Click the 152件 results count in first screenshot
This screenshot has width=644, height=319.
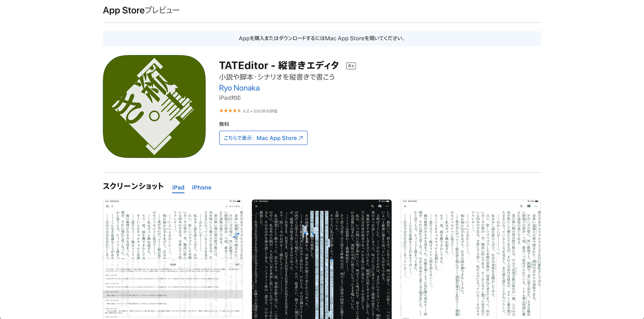pos(173,265)
